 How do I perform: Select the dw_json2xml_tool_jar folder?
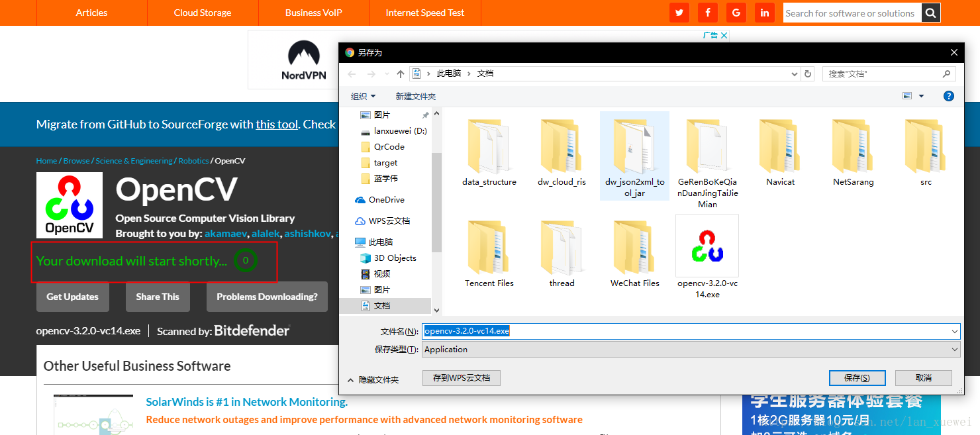click(x=634, y=156)
